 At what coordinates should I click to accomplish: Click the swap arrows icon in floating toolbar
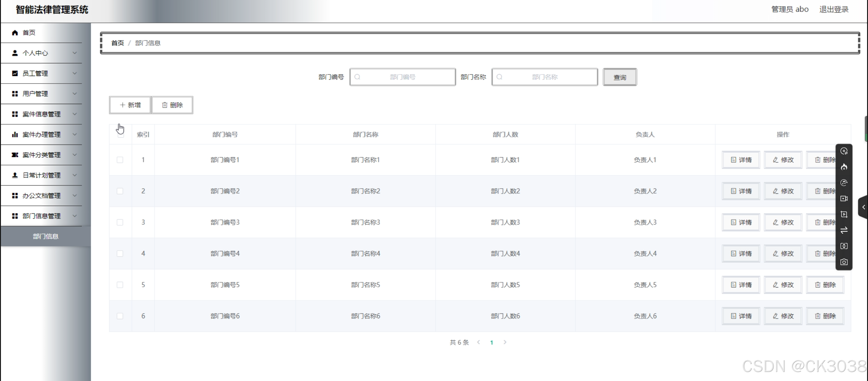click(844, 230)
